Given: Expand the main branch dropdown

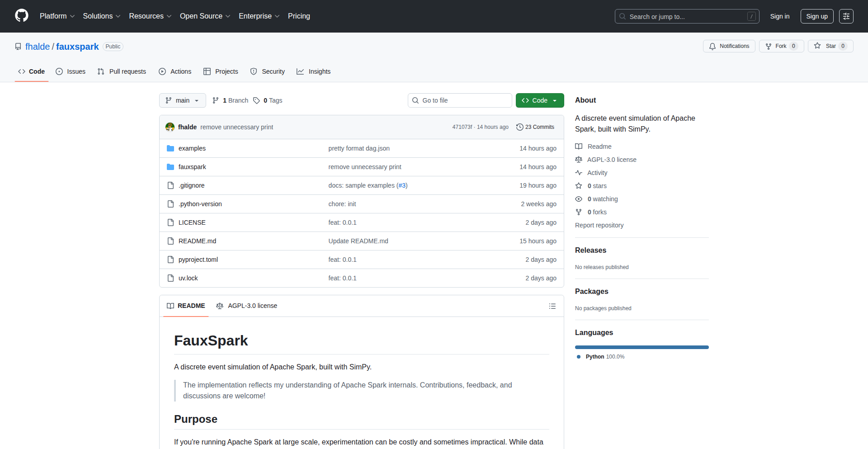Looking at the screenshot, I should point(182,100).
